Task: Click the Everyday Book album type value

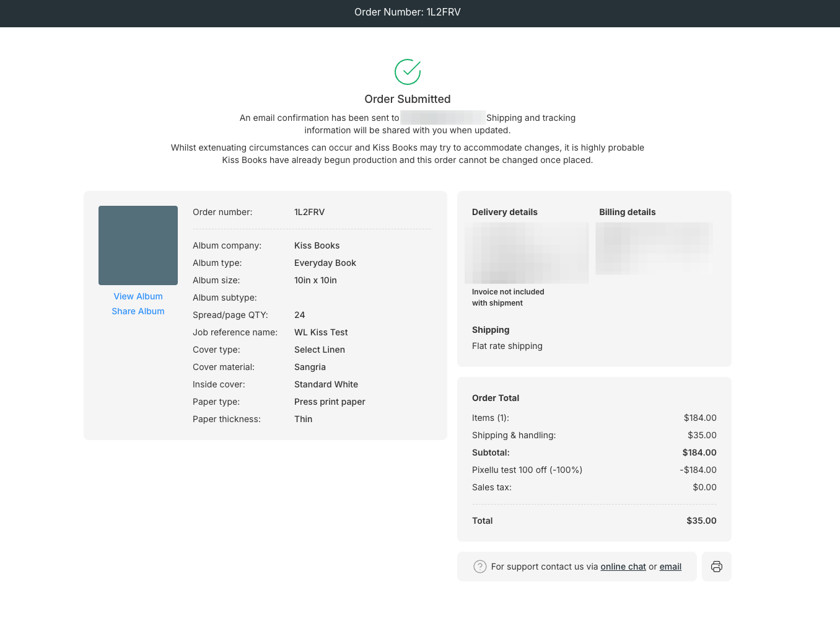Action: click(325, 263)
